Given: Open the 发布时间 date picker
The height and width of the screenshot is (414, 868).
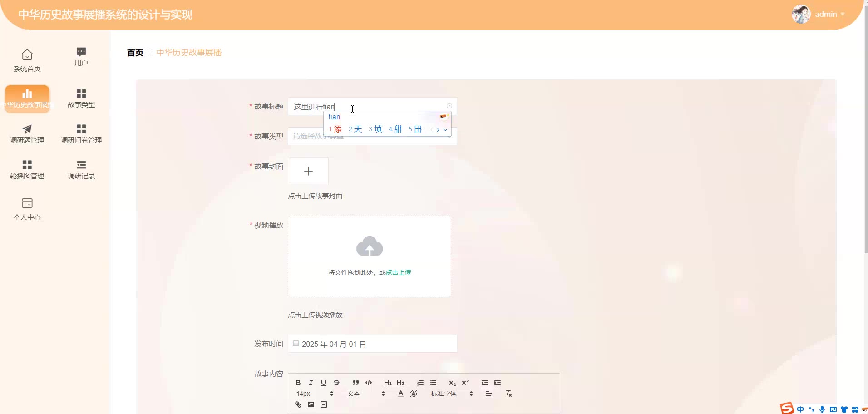Looking at the screenshot, I should coord(372,344).
